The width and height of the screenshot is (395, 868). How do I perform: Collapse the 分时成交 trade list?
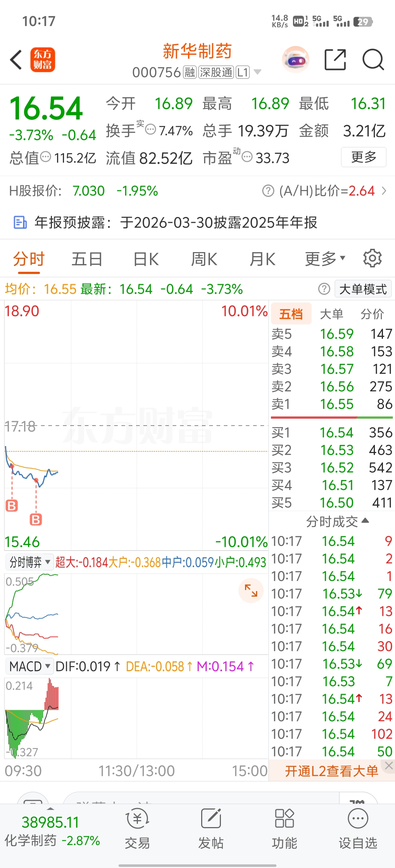(337, 521)
